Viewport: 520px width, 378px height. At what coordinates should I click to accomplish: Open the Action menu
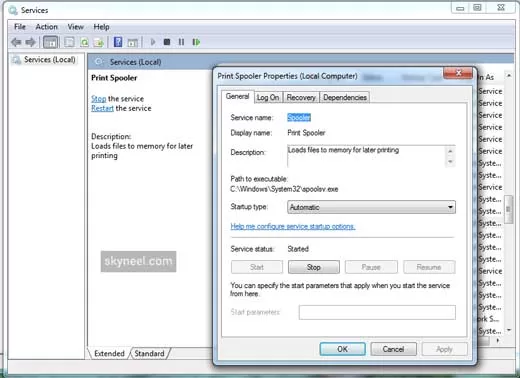47,27
